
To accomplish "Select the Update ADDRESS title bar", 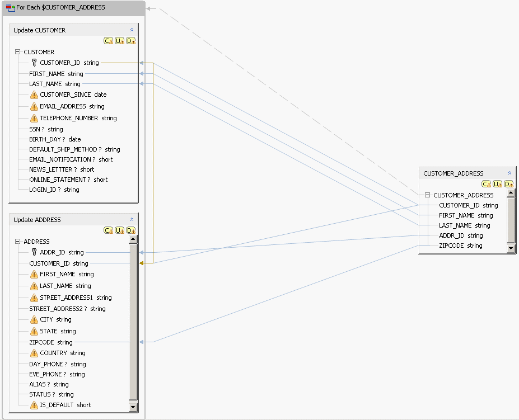I will click(x=73, y=220).
